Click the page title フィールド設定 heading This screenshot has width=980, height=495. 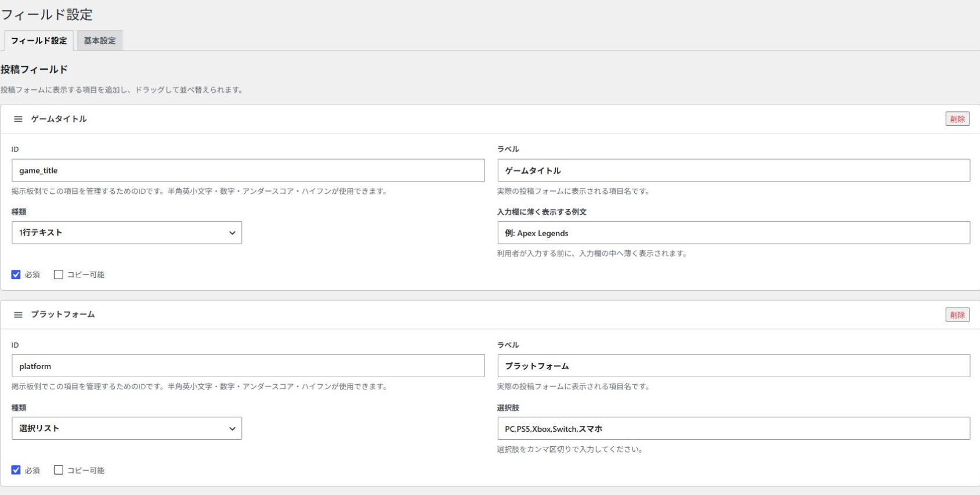(46, 15)
